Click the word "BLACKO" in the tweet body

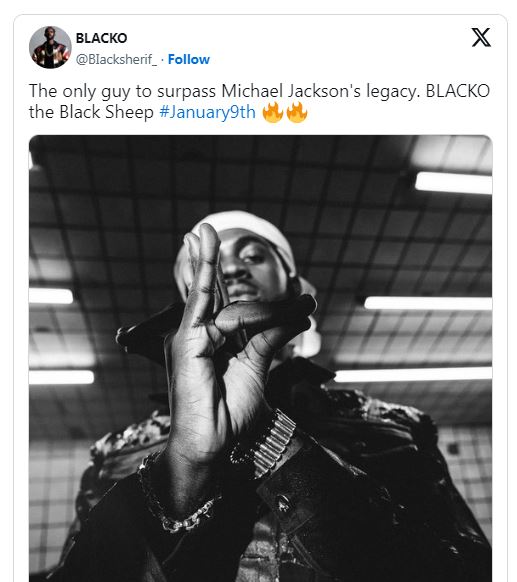click(458, 91)
